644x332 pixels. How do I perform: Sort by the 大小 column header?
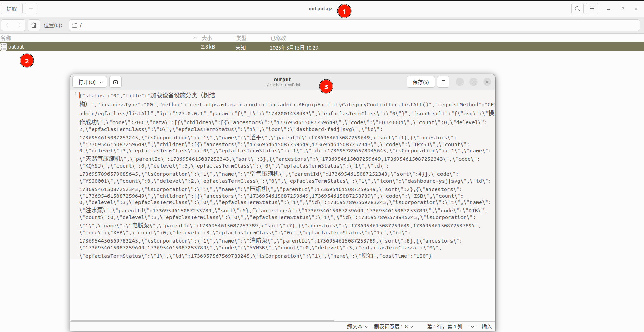pos(207,38)
